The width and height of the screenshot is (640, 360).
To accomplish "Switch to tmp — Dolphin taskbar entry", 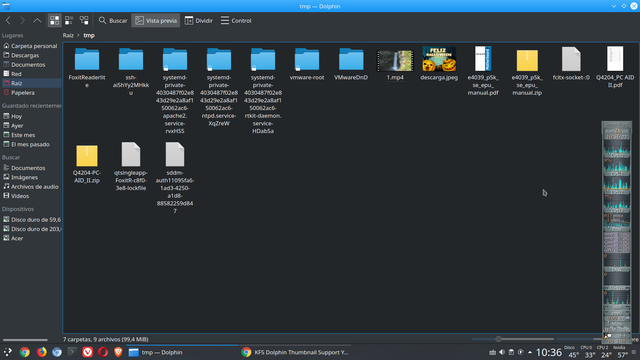I will point(182,352).
